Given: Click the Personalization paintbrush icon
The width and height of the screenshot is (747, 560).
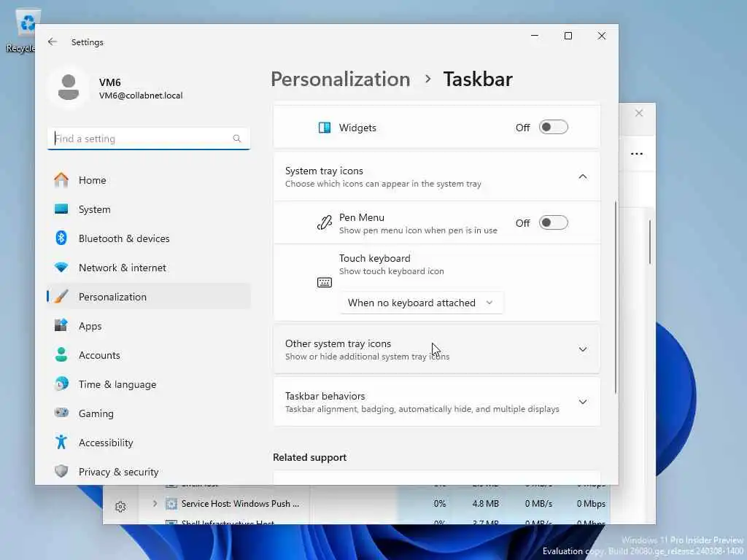Looking at the screenshot, I should [61, 297].
